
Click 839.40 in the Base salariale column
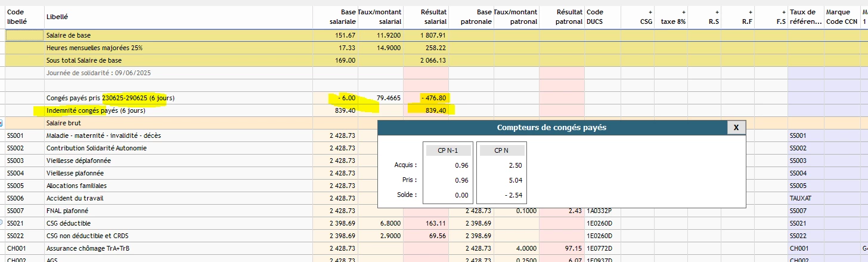[335, 110]
